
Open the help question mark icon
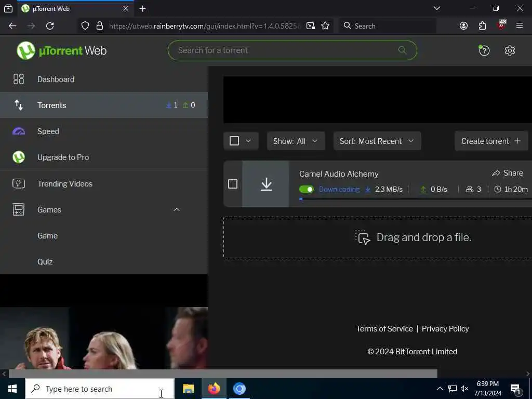[x=484, y=50]
